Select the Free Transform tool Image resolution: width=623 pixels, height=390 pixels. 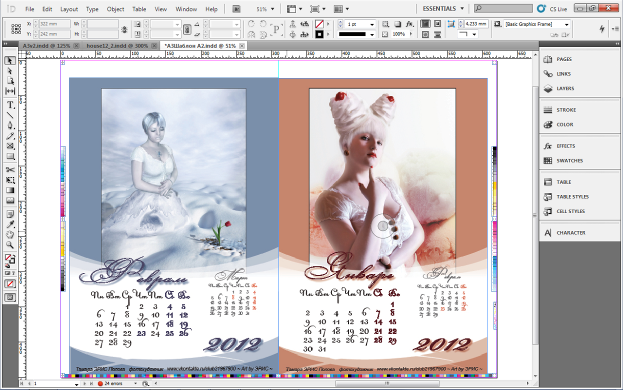tap(10, 180)
